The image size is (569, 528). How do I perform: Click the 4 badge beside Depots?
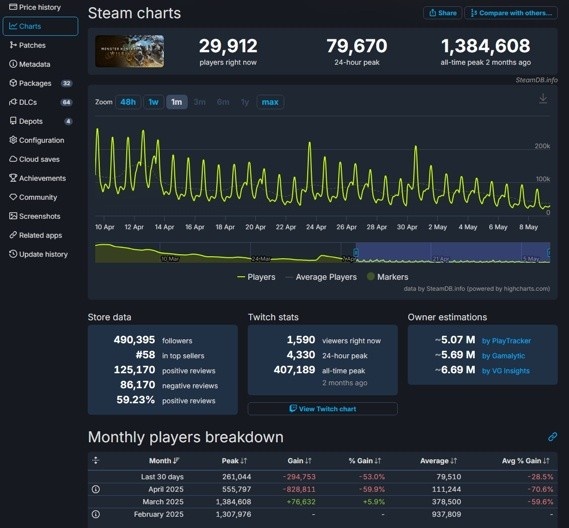coord(68,121)
